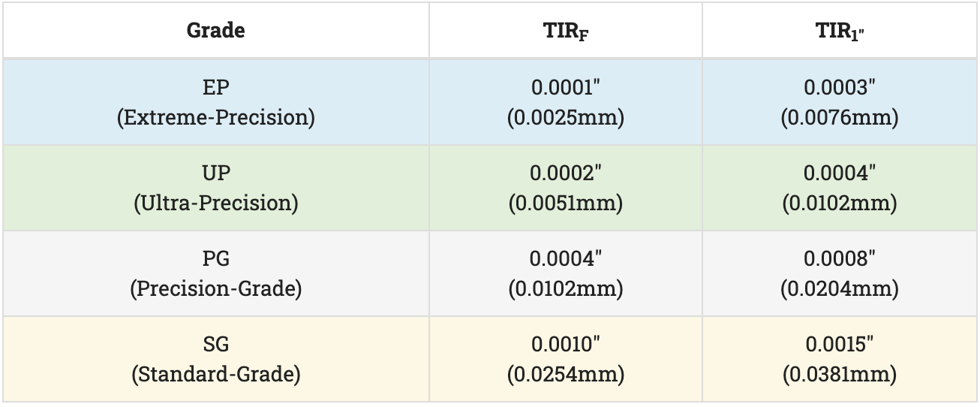Select the (0.0076mm) value
The image size is (980, 407).
(840, 117)
